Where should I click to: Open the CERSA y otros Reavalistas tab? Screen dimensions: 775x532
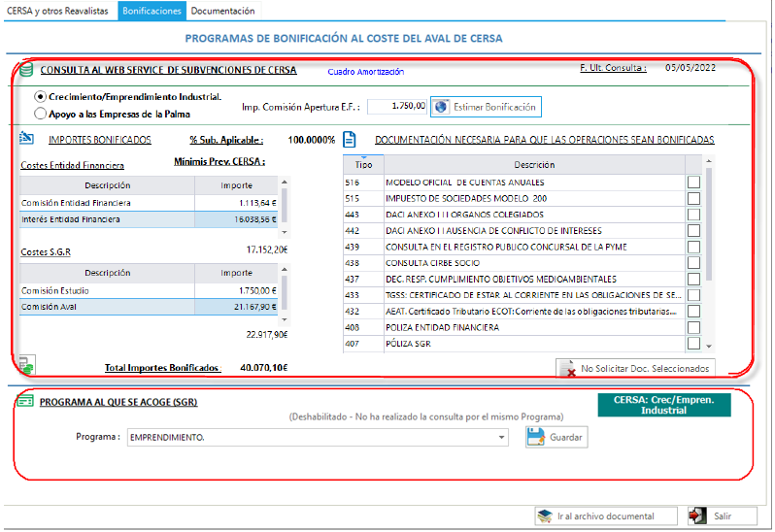(57, 11)
